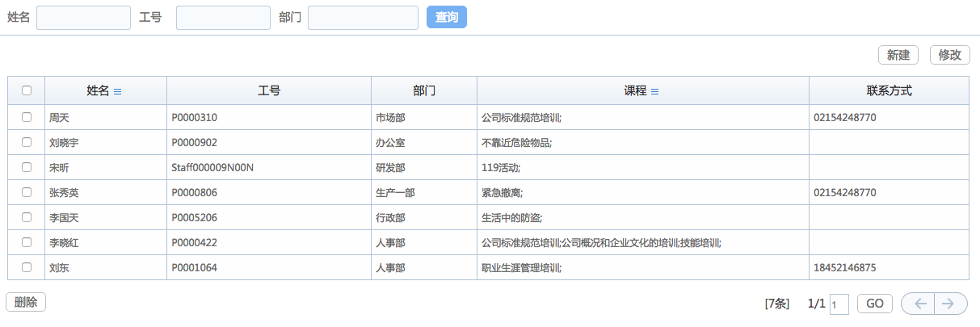Check the box for 周天's row

click(x=27, y=117)
